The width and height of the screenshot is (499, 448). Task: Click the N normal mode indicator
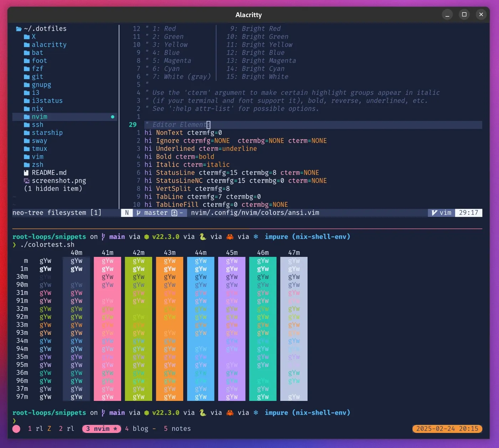coord(127,213)
